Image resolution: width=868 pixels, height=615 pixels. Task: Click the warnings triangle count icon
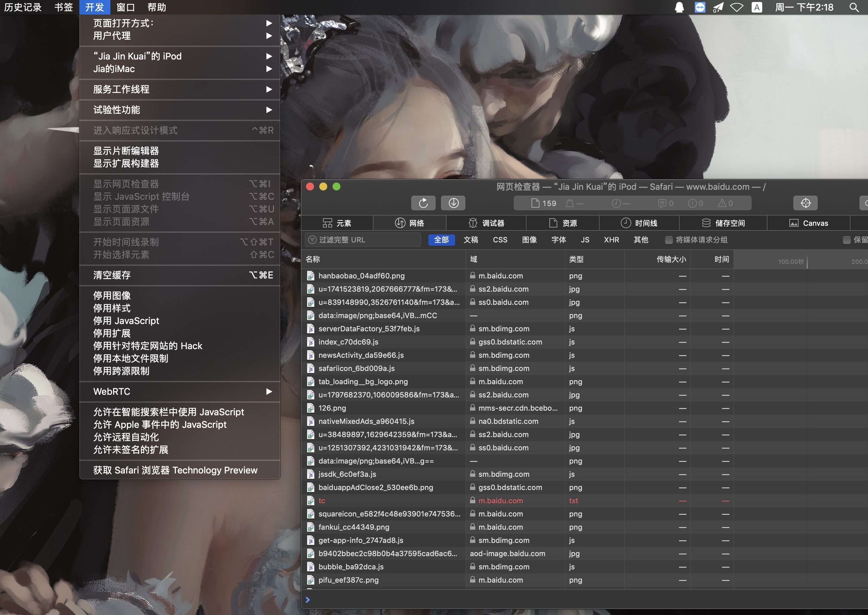click(722, 203)
